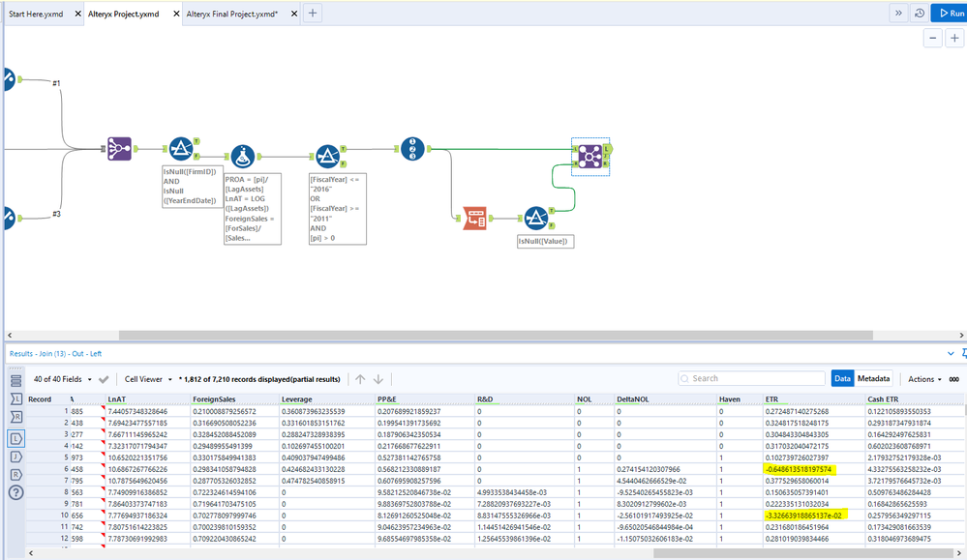Click the help question mark in Results sidebar
The image size is (967, 560).
tap(16, 491)
